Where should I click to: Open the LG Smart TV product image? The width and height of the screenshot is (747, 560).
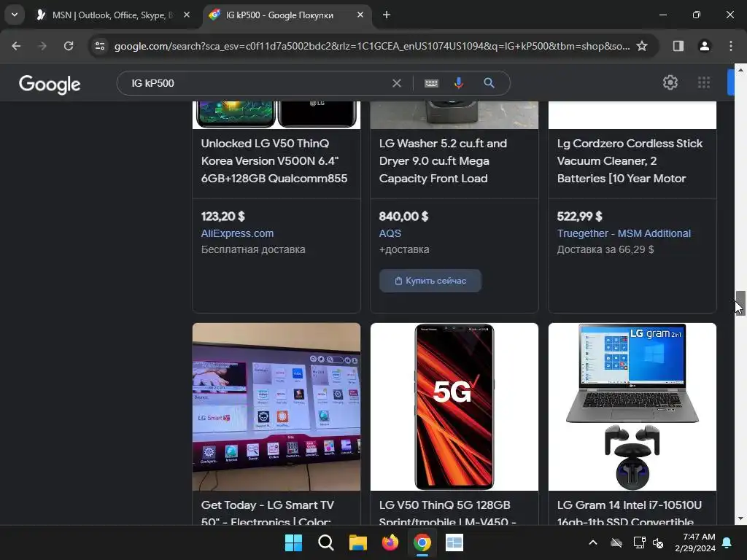pyautogui.click(x=276, y=407)
